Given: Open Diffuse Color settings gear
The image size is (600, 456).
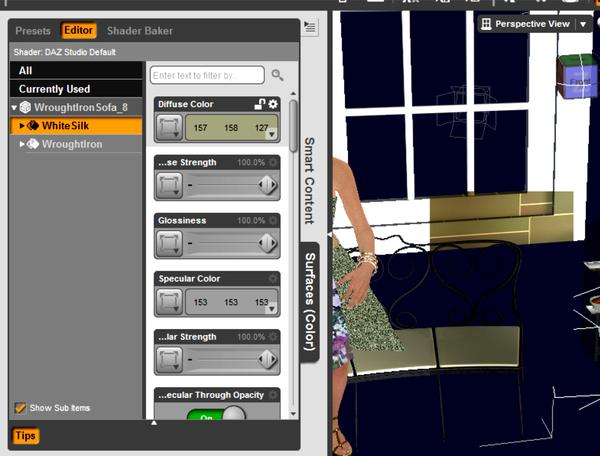Looking at the screenshot, I should [x=273, y=104].
